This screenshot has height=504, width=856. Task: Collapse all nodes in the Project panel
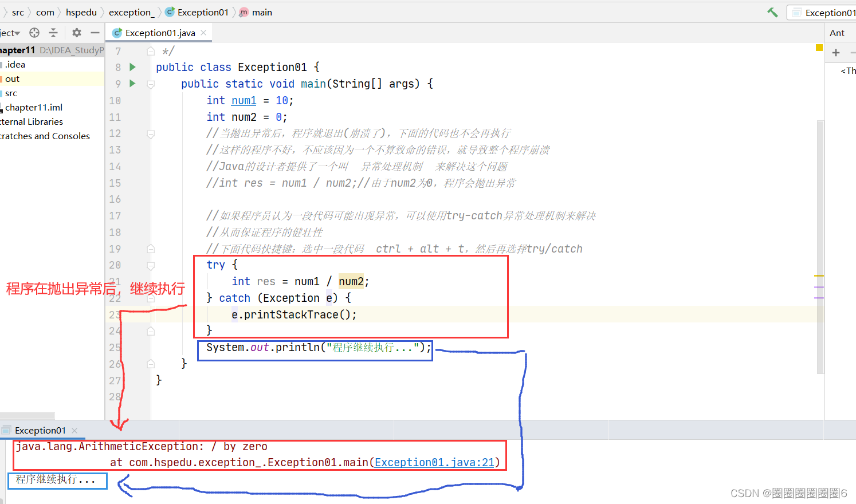(53, 33)
